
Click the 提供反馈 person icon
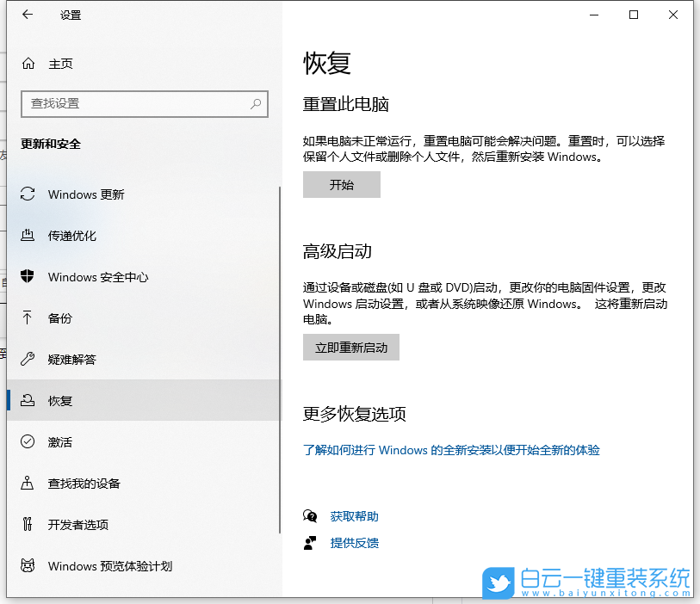(311, 543)
